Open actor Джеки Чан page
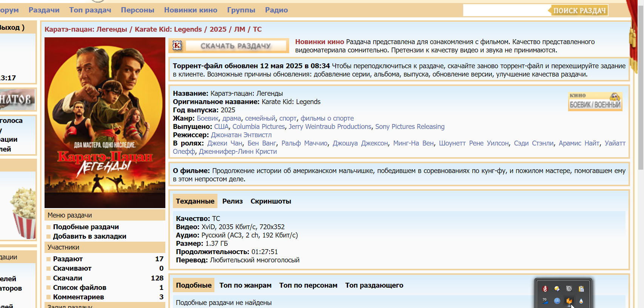Viewport: 644px width, 308px height. [x=225, y=143]
